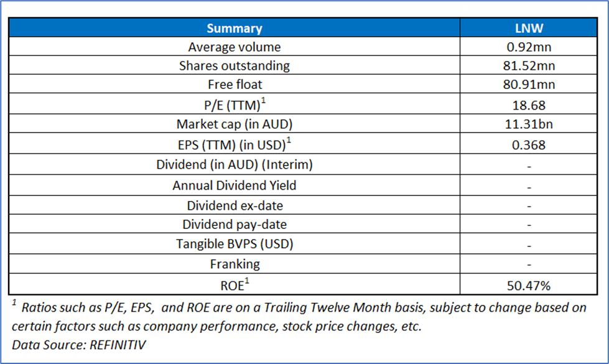The height and width of the screenshot is (364, 609).
Task: Select the Average volume row label
Action: [x=234, y=47]
